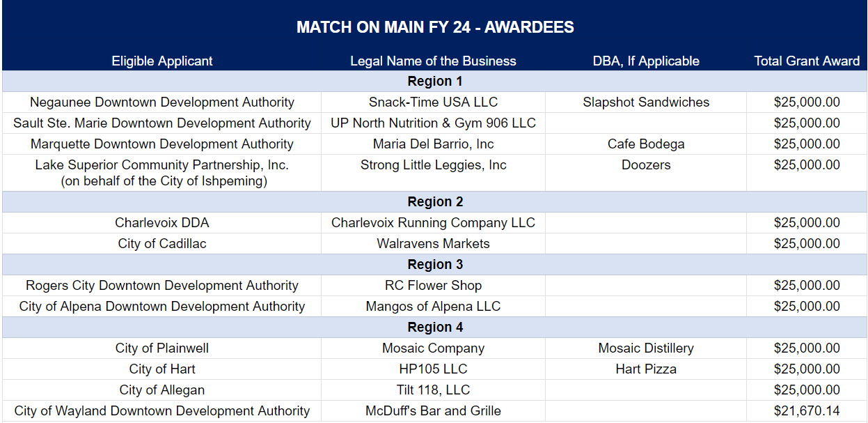Viewport: 868px width, 423px height.
Task: Click the Mosaic Distillery cell
Action: pyautogui.click(x=646, y=348)
